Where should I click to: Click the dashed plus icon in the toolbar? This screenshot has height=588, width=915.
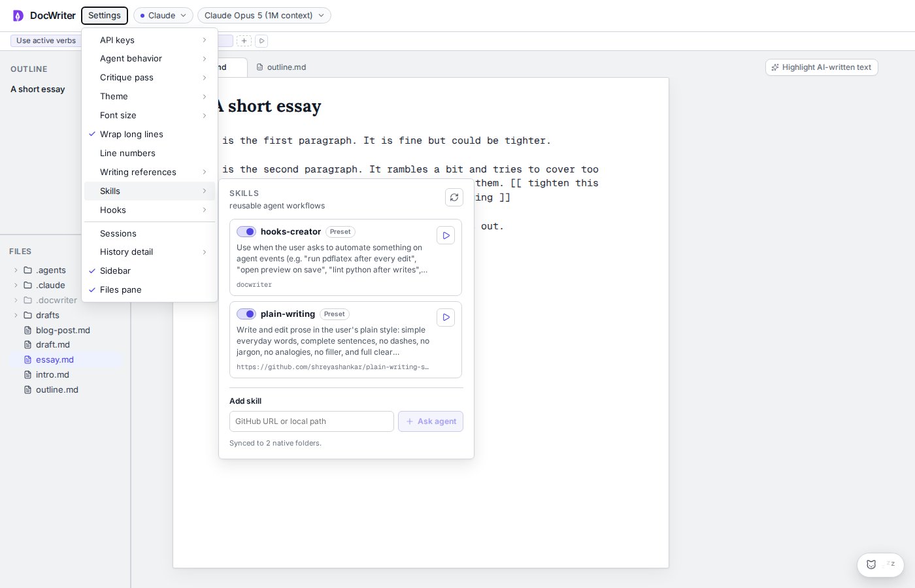tap(244, 41)
